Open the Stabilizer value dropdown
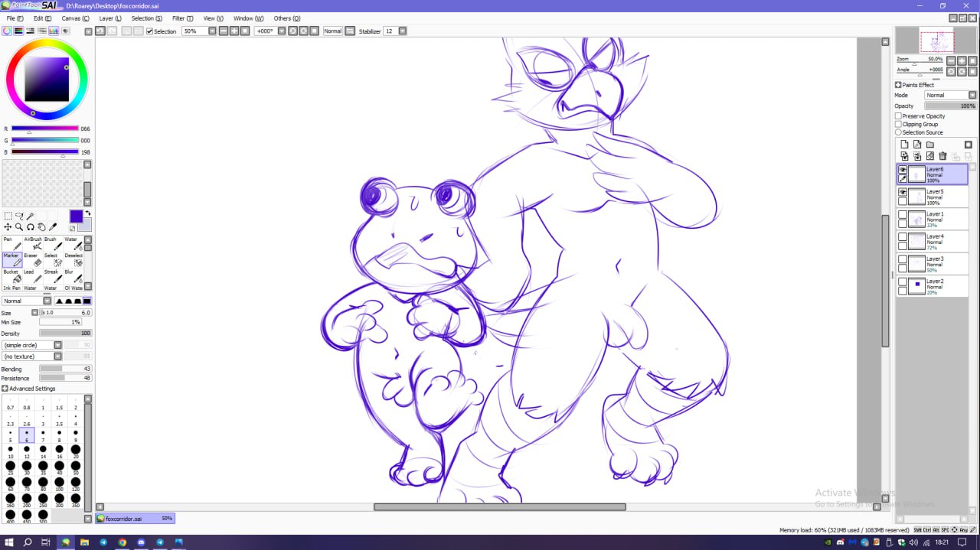The width and height of the screenshot is (980, 550). pos(403,31)
